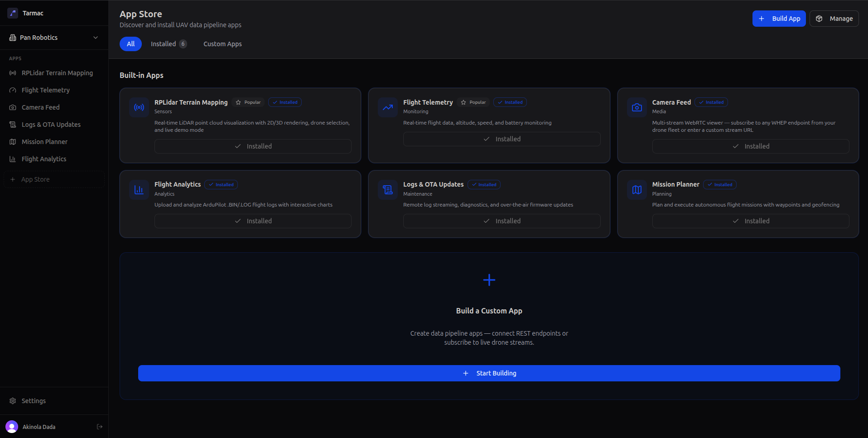Click Installed button under Flight Telemetry
The height and width of the screenshot is (438, 868).
[502, 139]
